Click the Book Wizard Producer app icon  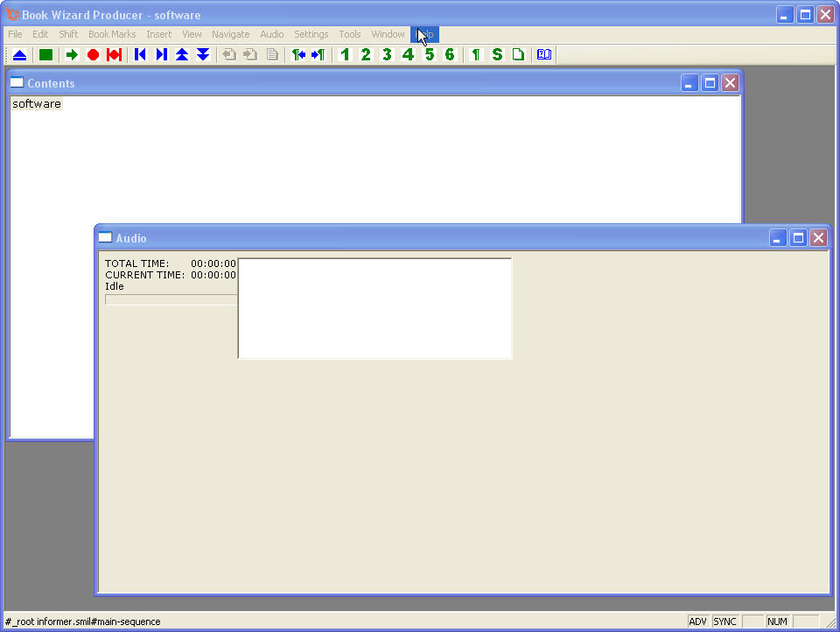(11, 15)
